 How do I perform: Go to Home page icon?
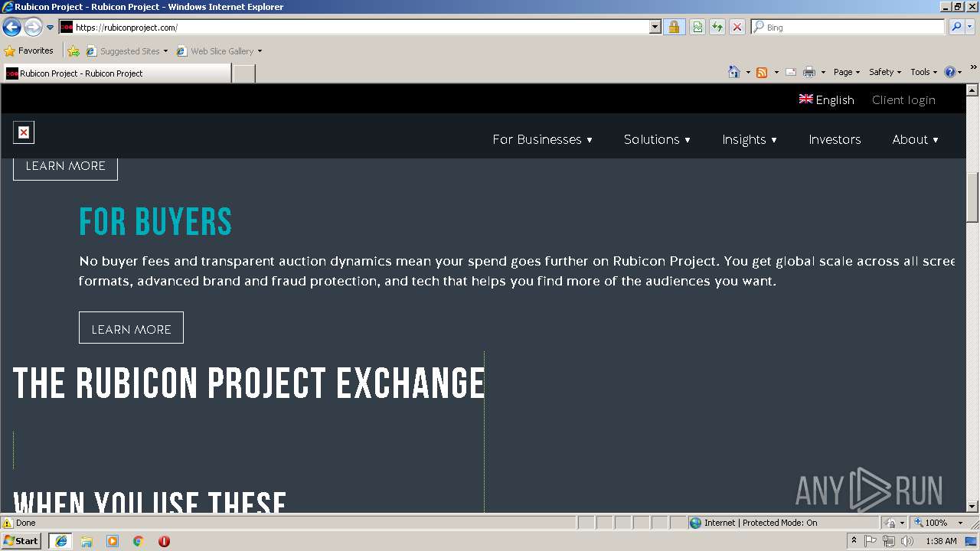[x=734, y=72]
